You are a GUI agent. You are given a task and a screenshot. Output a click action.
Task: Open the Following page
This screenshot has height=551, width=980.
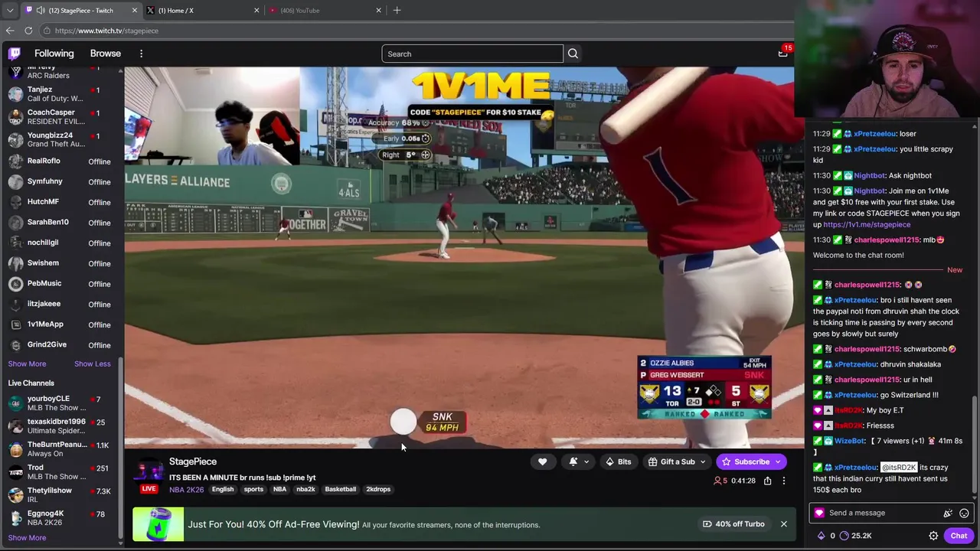pyautogui.click(x=54, y=54)
